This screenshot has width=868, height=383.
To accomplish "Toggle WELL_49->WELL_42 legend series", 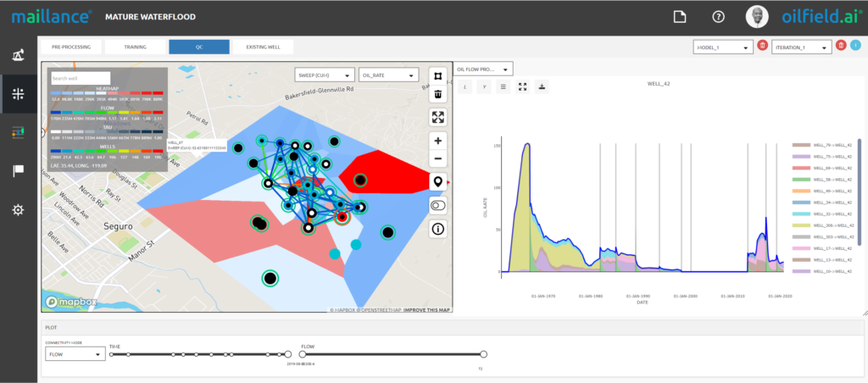I will point(822,191).
